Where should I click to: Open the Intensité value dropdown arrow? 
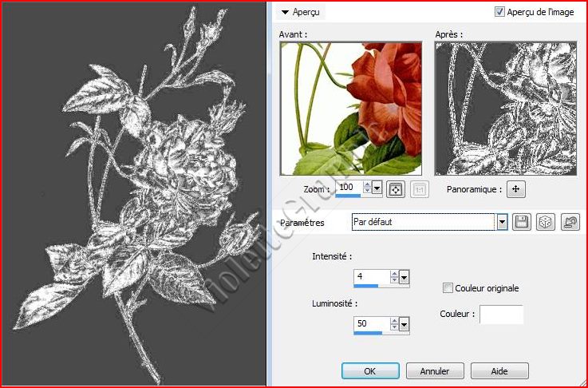(x=404, y=277)
